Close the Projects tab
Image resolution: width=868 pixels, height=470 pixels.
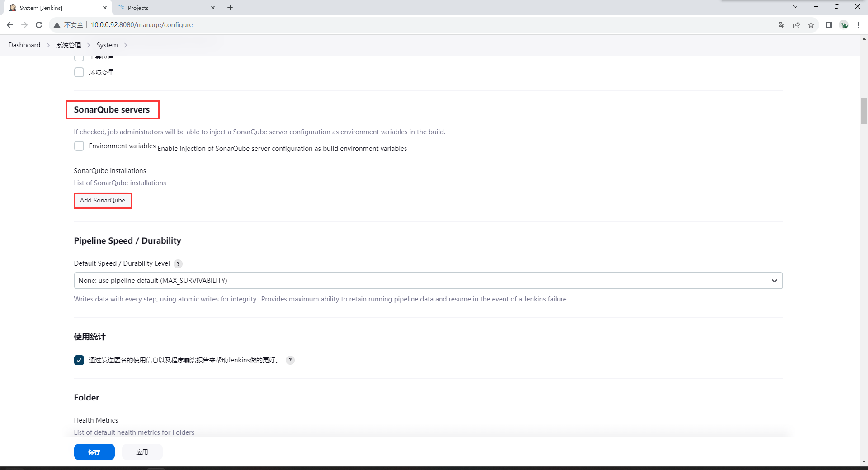[213, 8]
